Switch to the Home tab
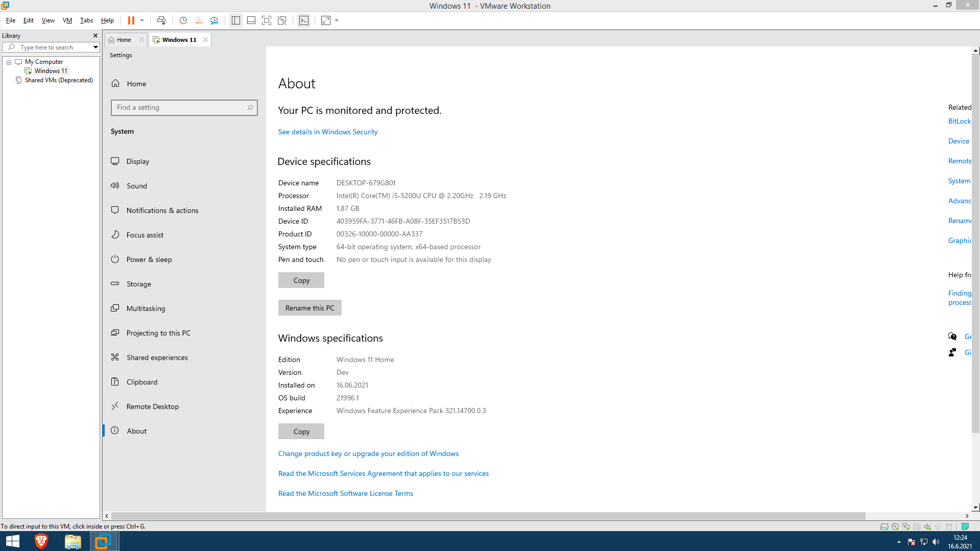 (x=124, y=40)
